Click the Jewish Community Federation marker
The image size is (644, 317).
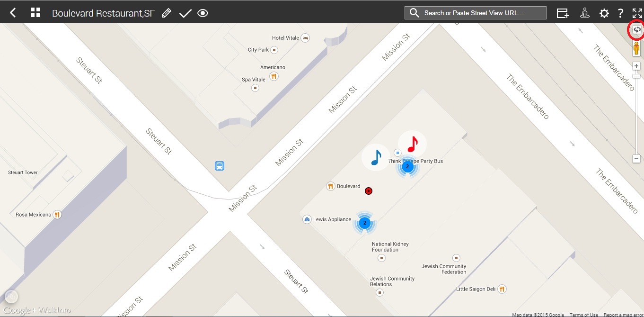pos(456,258)
